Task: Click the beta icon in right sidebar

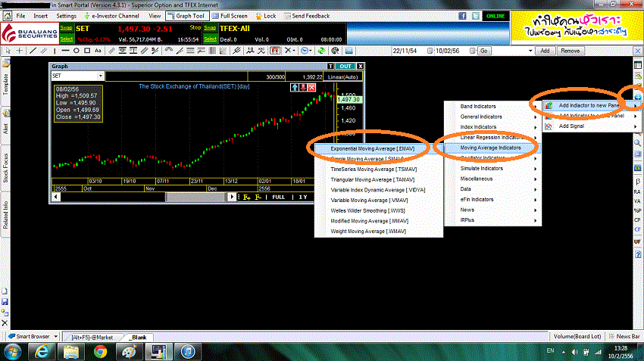Action: point(637,182)
